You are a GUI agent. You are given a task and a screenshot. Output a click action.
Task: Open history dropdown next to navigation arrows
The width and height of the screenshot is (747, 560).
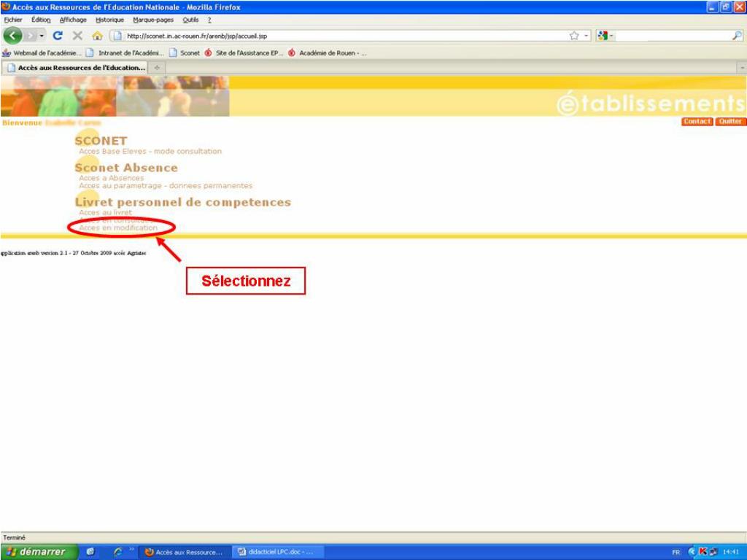[42, 36]
